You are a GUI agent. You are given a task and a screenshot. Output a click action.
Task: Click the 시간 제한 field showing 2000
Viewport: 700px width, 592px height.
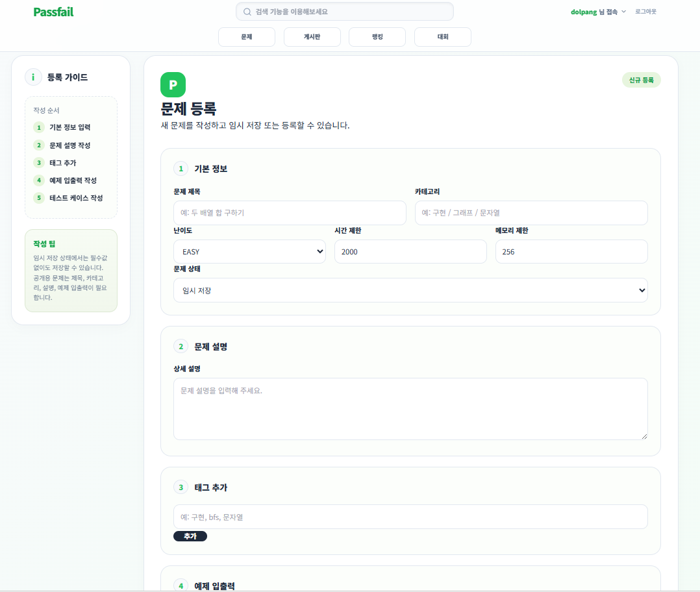(410, 252)
